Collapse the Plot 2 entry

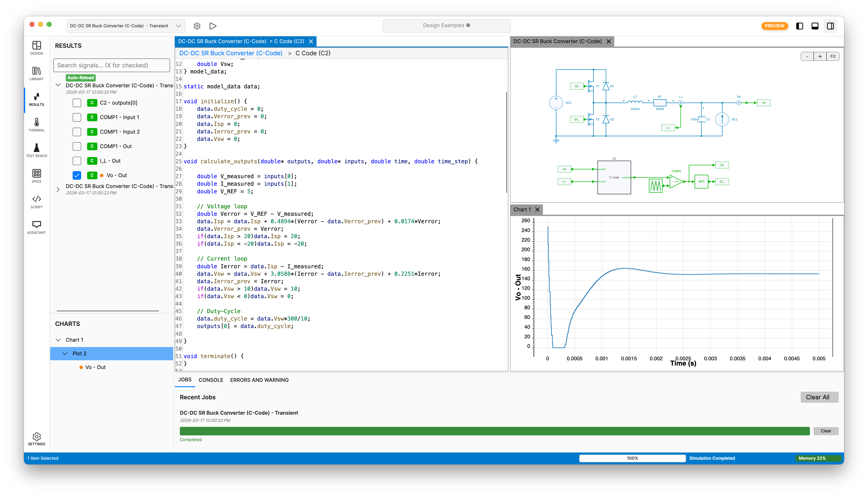coord(65,353)
